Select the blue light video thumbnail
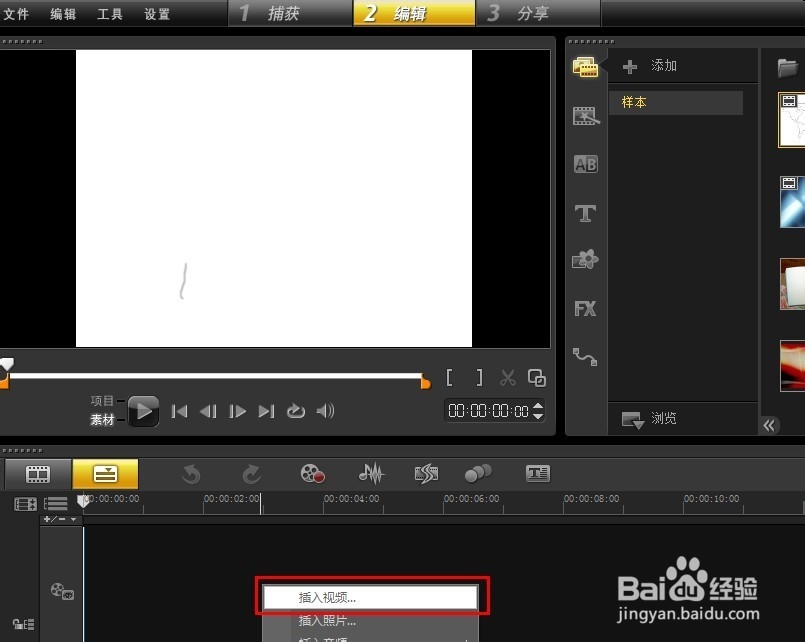The width and height of the screenshot is (805, 642). pos(792,202)
